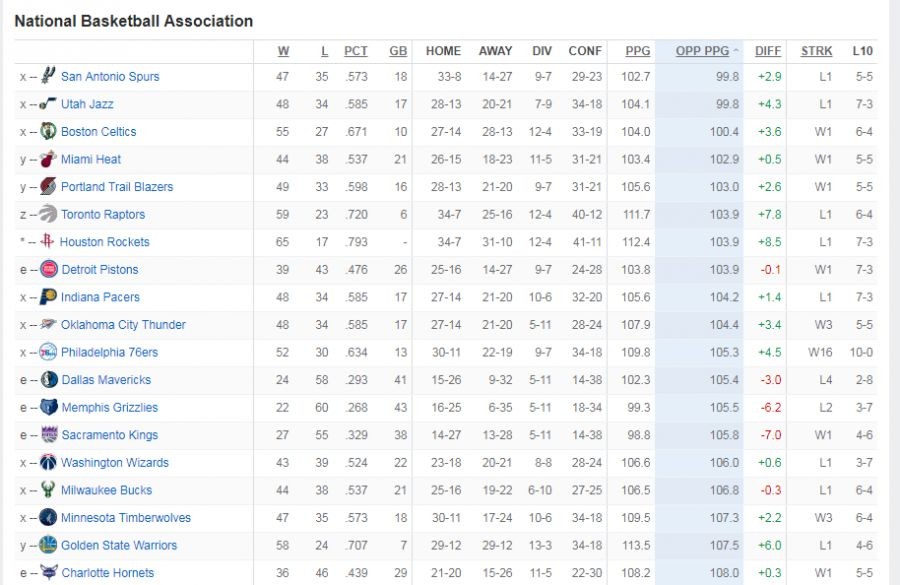Sort standings by GB column header
This screenshot has height=585, width=900.
pyautogui.click(x=398, y=51)
